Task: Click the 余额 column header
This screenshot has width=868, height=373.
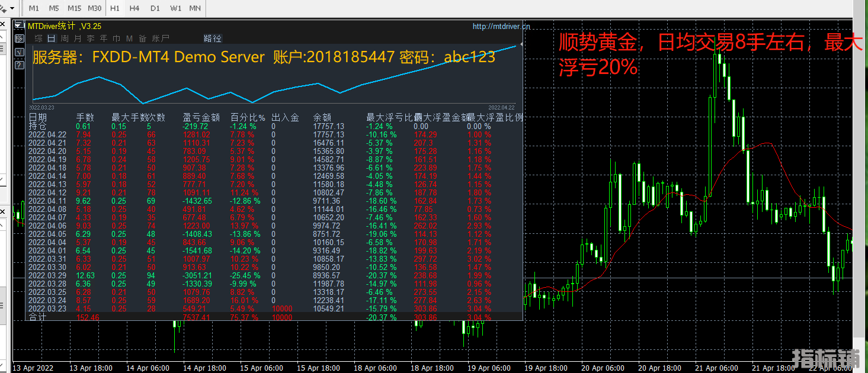Action: click(322, 117)
